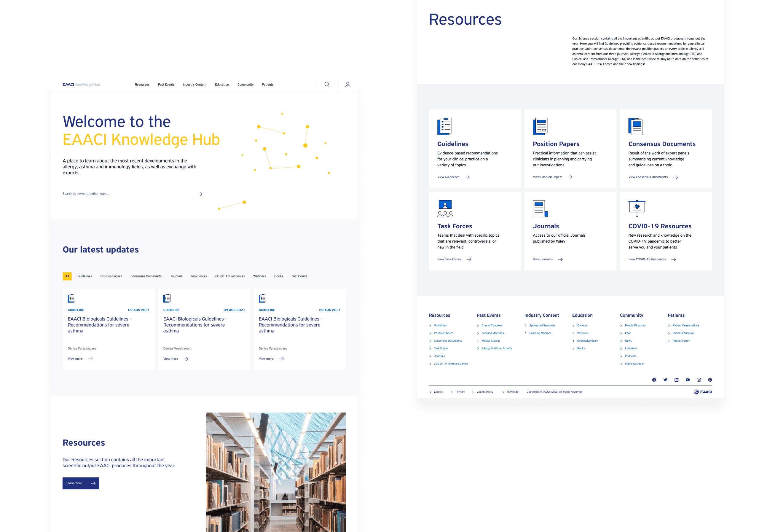Click the Instagram icon in footer
The width and height of the screenshot is (759, 532).
(x=699, y=380)
